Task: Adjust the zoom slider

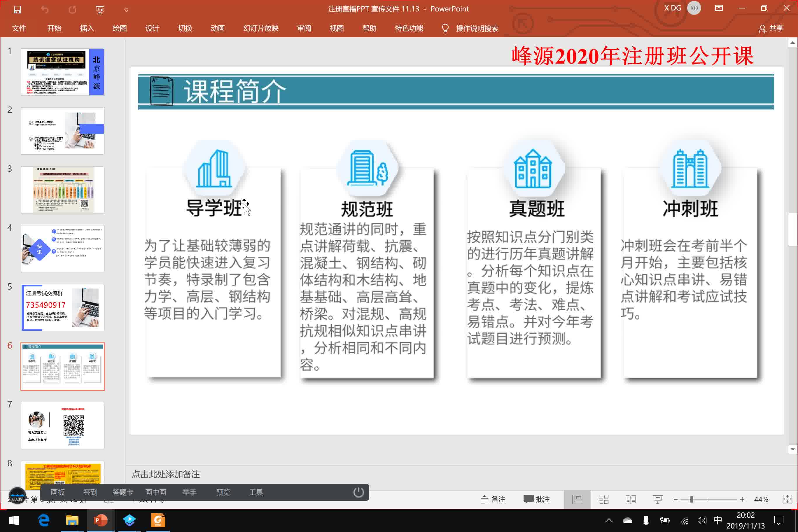Action: [692, 499]
